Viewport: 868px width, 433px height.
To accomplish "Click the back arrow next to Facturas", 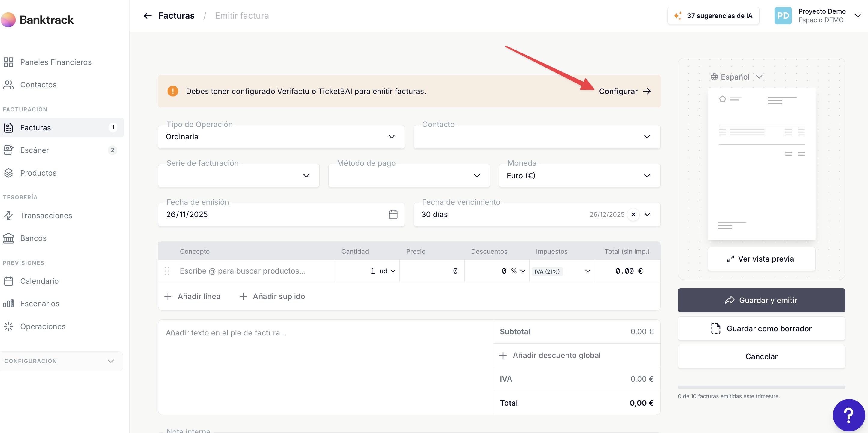I will [x=147, y=16].
